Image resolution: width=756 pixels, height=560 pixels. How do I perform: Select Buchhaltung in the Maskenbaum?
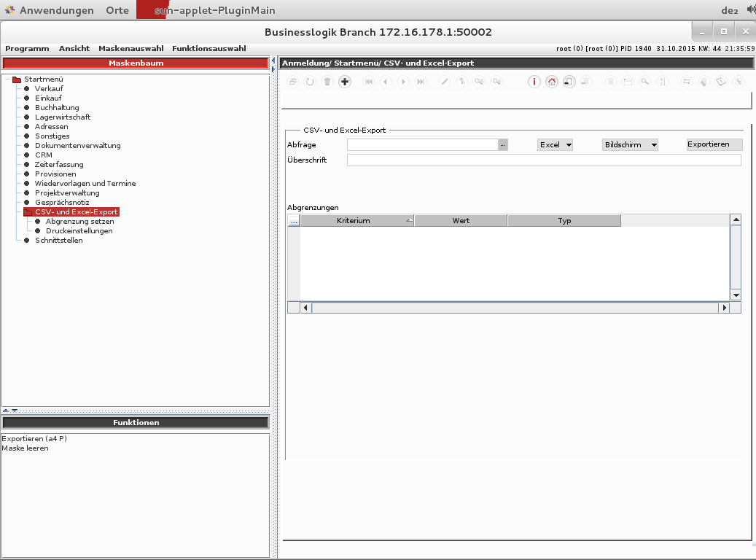coord(57,108)
